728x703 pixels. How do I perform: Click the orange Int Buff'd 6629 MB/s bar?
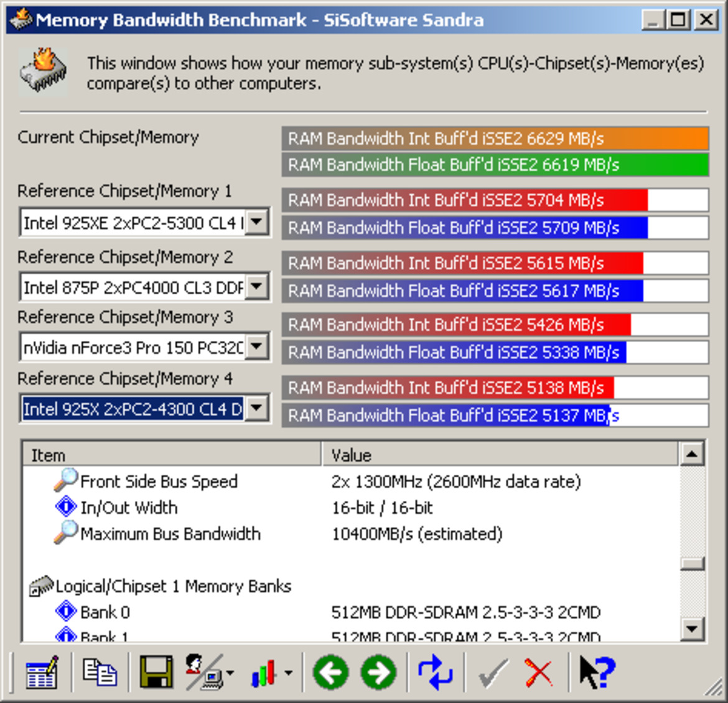(495, 138)
